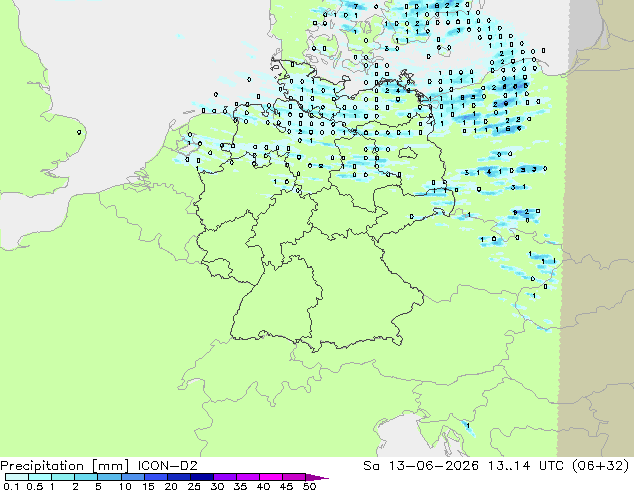Click the '20' legend scale value
The height and width of the screenshot is (490, 634).
171,486
